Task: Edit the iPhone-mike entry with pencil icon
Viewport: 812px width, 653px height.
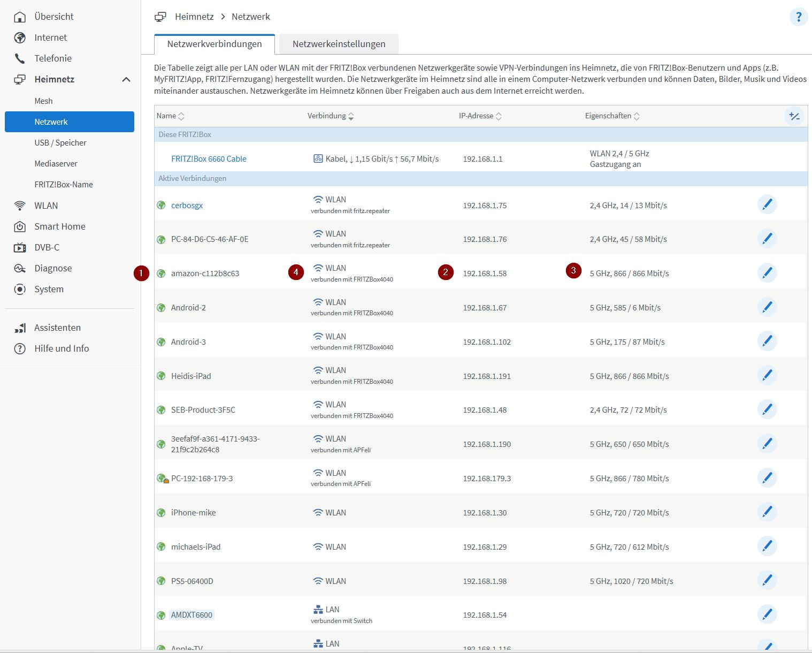Action: (767, 512)
